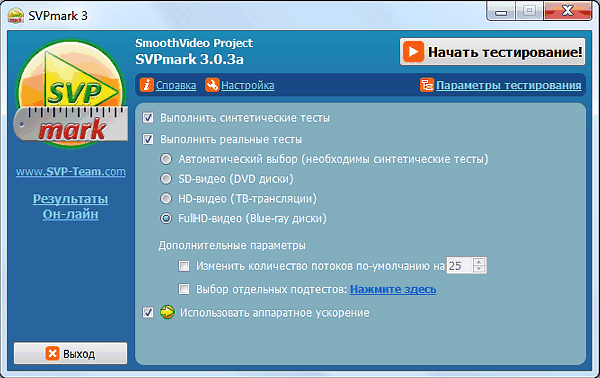Image resolution: width=600 pixels, height=378 pixels.
Task: Click the red X icon on Выход
Action: [x=52, y=354]
